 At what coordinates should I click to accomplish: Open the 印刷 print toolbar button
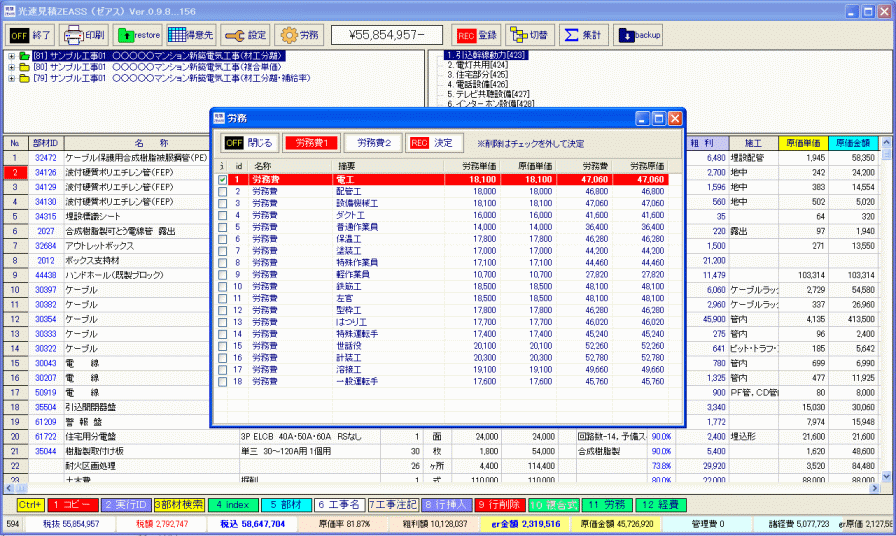[84, 35]
